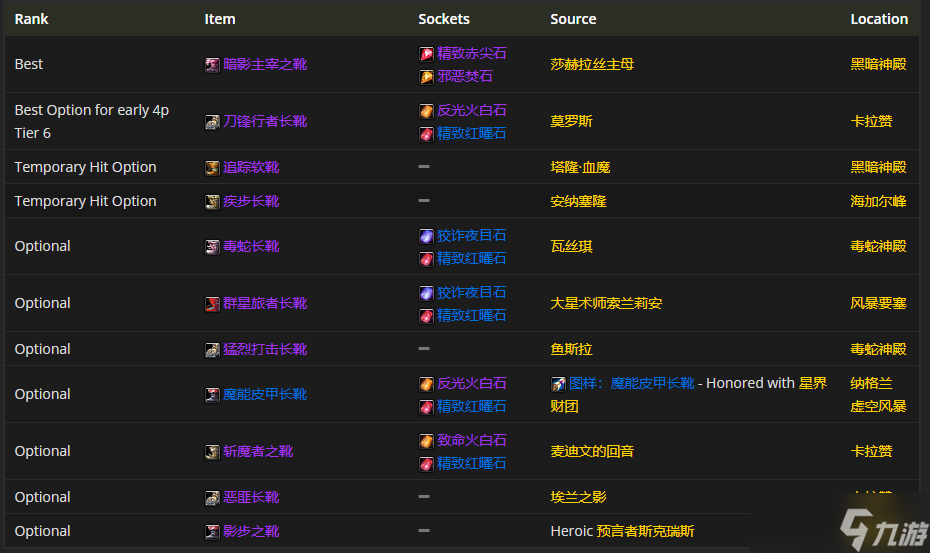Click 反光火白石 gem icon in 魔能皮甲长靴 row
Image resolution: width=930 pixels, height=553 pixels.
coord(426,384)
